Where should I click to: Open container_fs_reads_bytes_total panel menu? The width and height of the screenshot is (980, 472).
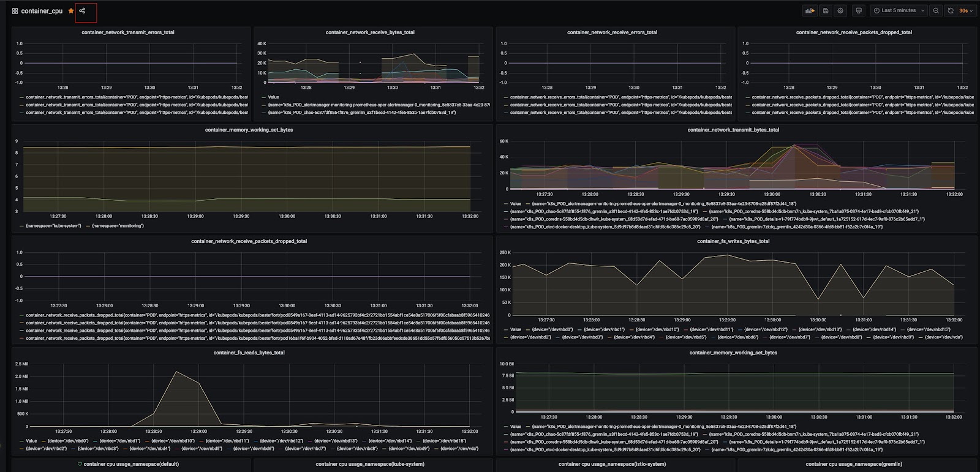coord(249,353)
